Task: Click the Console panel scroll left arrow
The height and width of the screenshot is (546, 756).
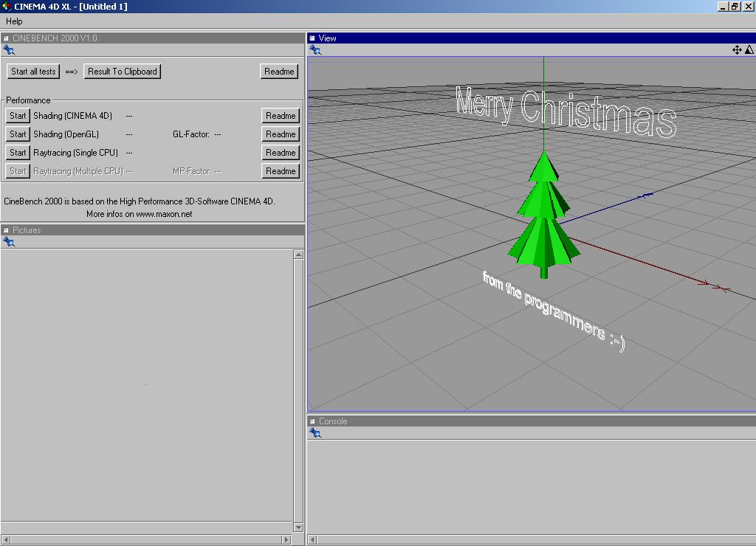Action: click(312, 540)
